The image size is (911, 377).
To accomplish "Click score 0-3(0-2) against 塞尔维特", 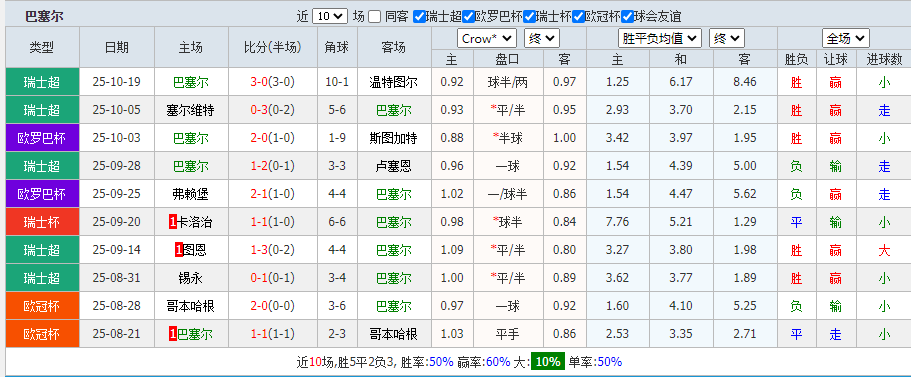I will (x=272, y=110).
